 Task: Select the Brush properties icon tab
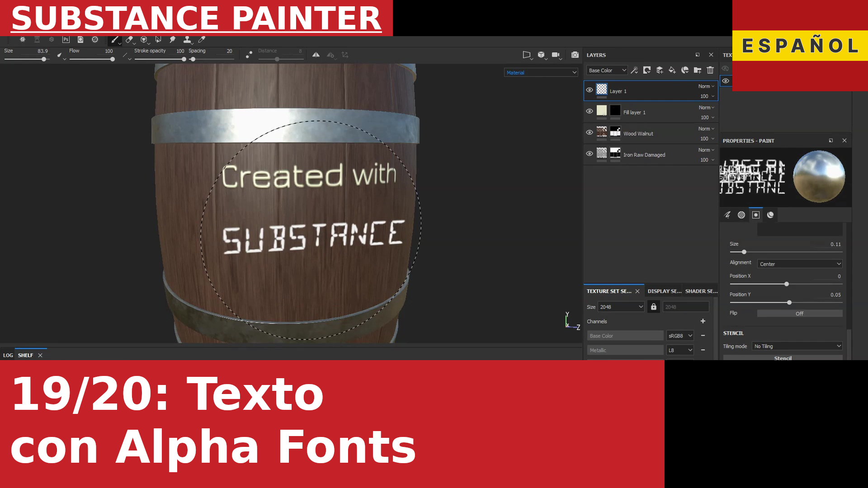(727, 215)
